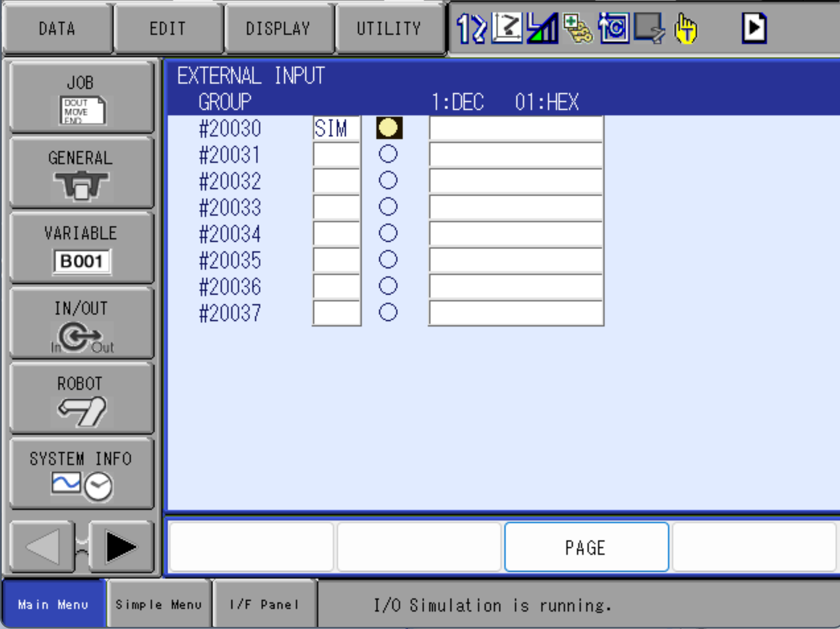The image size is (840, 629).
Task: Open the DISPLAY menu
Action: [279, 28]
